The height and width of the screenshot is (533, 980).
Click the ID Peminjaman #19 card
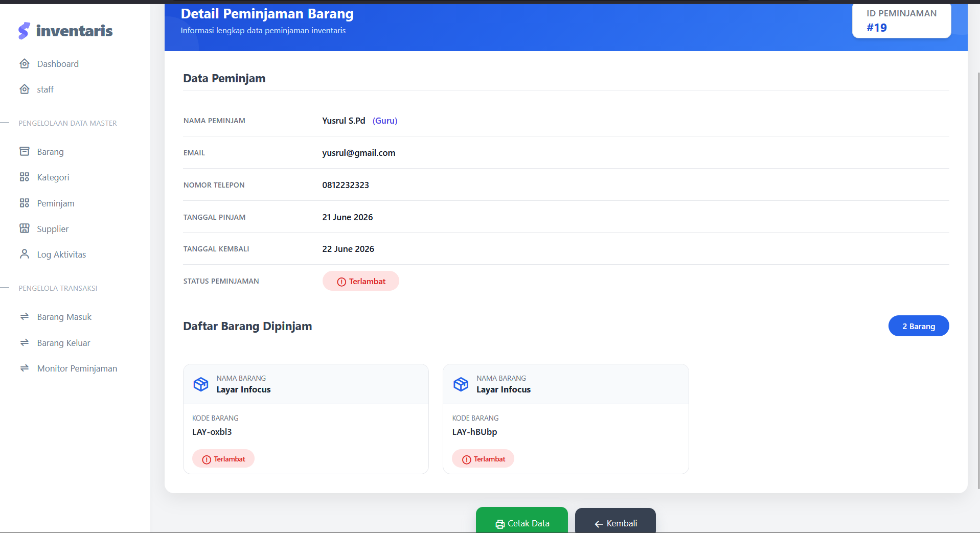coord(902,21)
